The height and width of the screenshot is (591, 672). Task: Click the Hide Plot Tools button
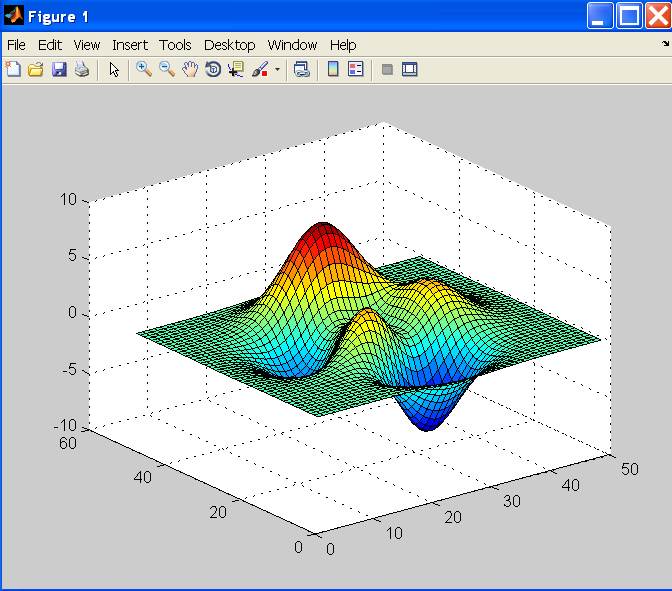387,70
